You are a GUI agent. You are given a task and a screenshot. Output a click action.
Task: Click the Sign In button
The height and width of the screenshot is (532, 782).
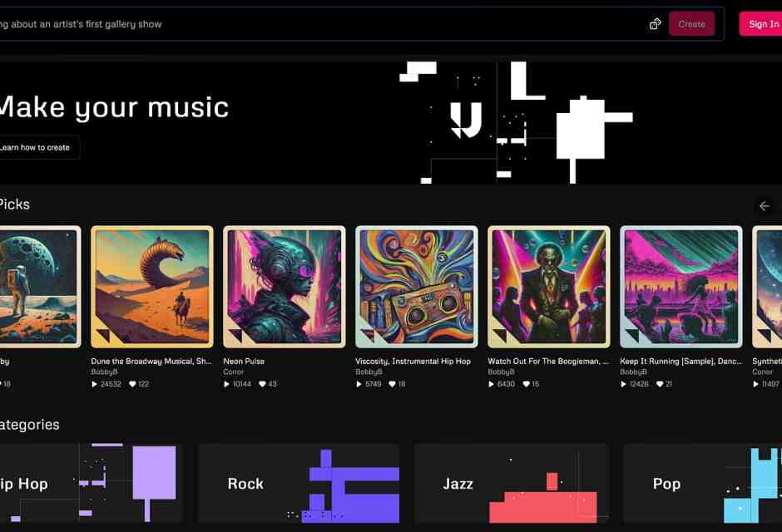(x=760, y=24)
